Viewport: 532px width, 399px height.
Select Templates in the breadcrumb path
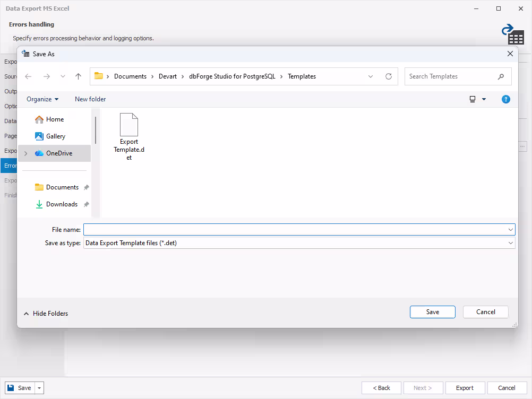[302, 76]
